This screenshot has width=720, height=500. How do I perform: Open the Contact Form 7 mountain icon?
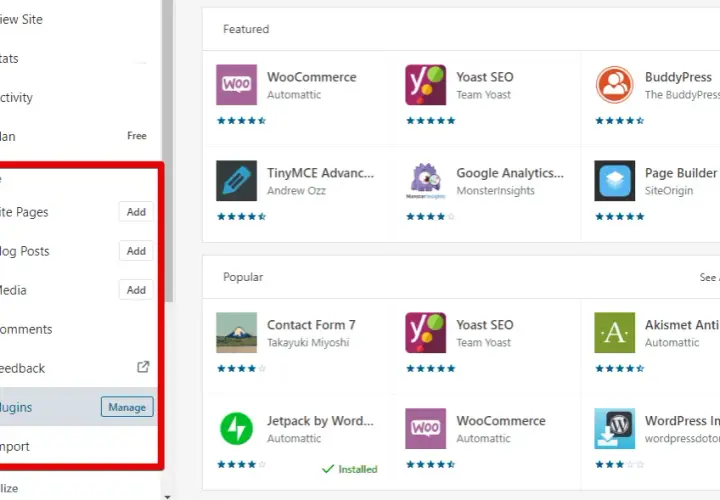tap(236, 333)
